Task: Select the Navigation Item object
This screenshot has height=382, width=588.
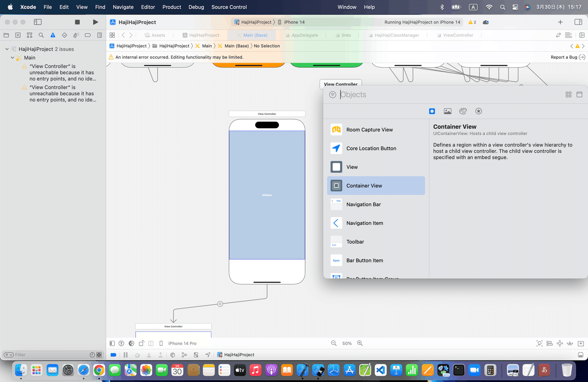Action: coord(376,223)
